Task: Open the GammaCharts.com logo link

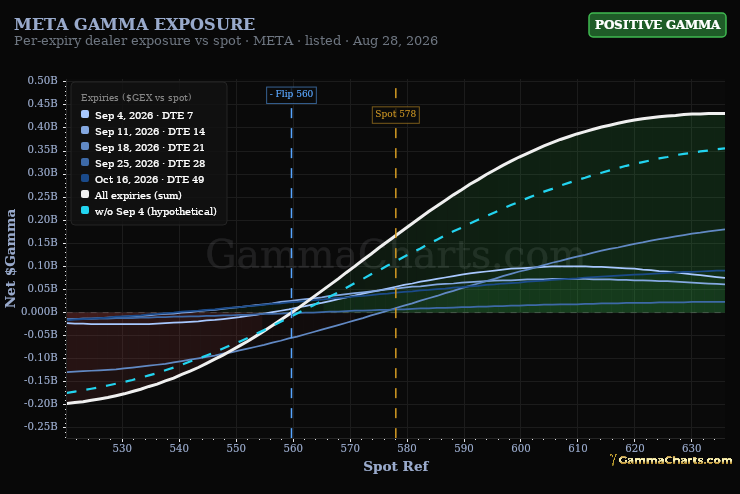Action: point(671,460)
